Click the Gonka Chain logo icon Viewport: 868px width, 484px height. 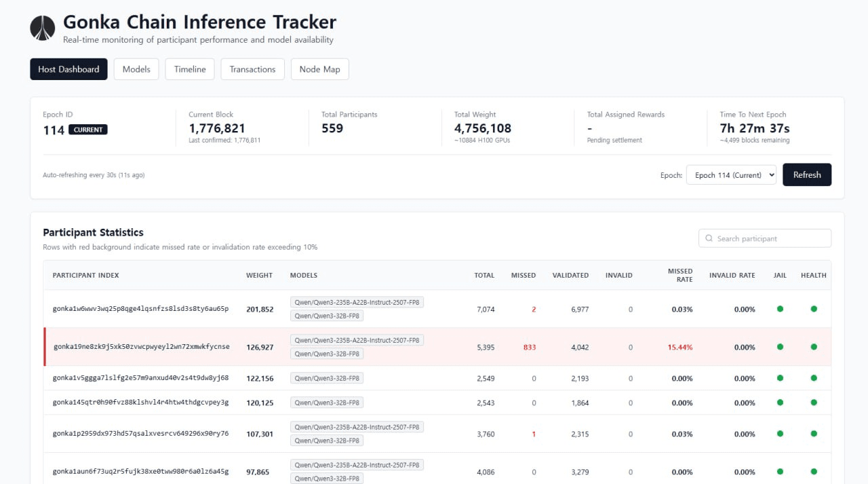click(43, 29)
